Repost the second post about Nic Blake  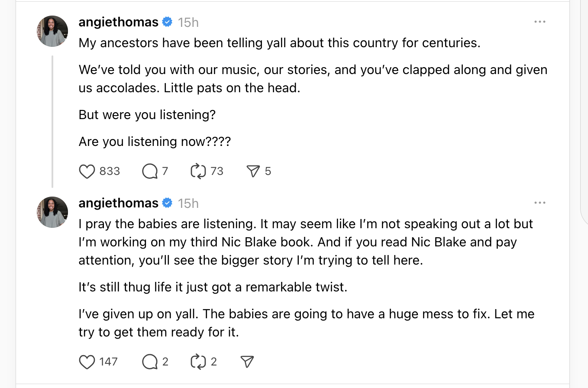tap(198, 362)
